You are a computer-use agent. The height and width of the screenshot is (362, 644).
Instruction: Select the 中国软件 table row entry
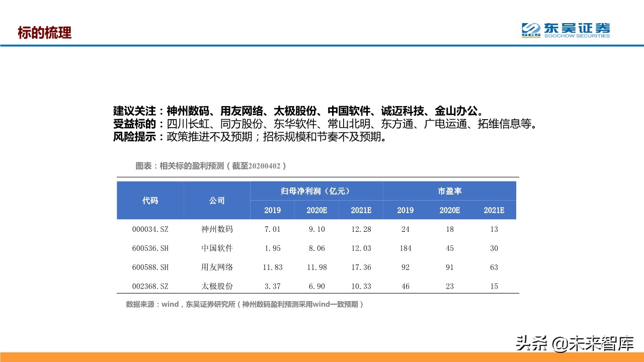(x=216, y=248)
